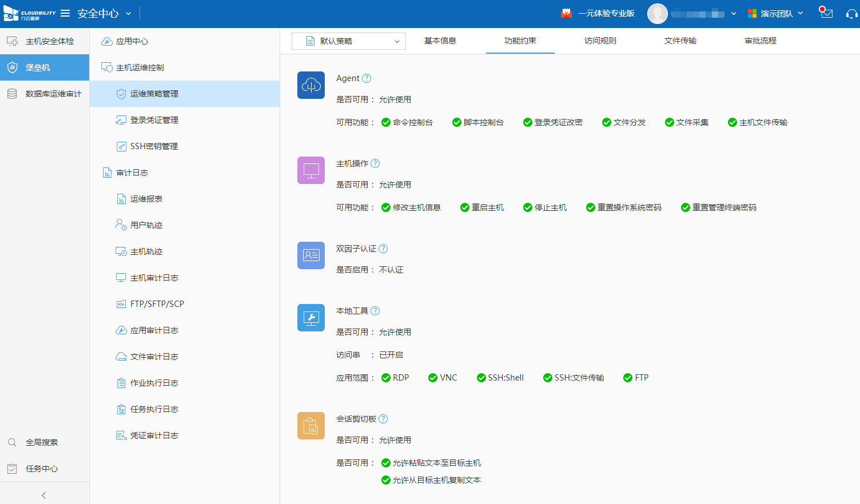Switch to the 访问规则 tab

click(600, 41)
